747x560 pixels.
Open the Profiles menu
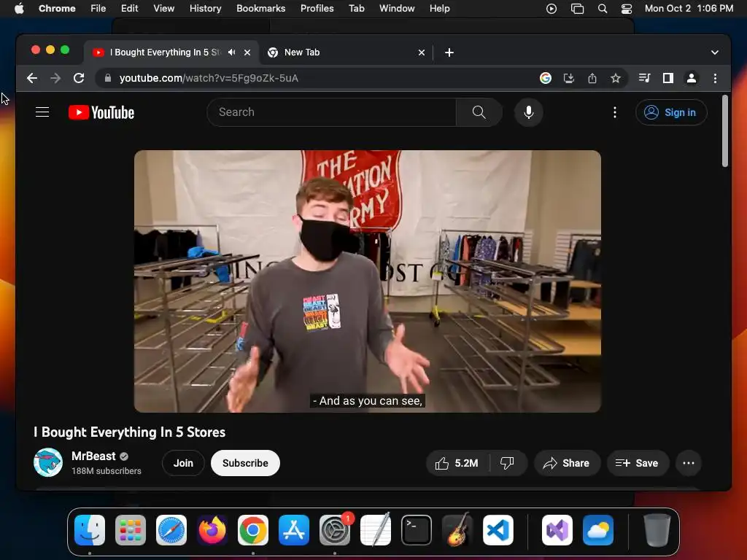(317, 8)
